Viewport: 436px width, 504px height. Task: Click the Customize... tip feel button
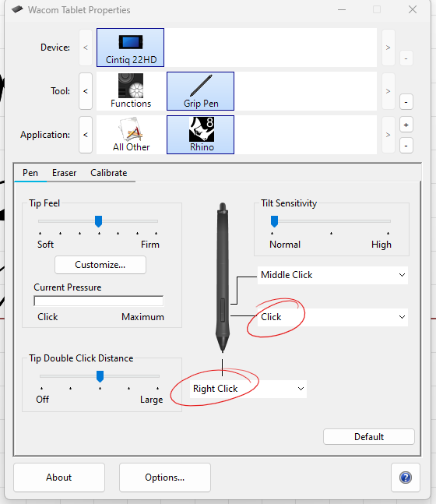point(100,265)
